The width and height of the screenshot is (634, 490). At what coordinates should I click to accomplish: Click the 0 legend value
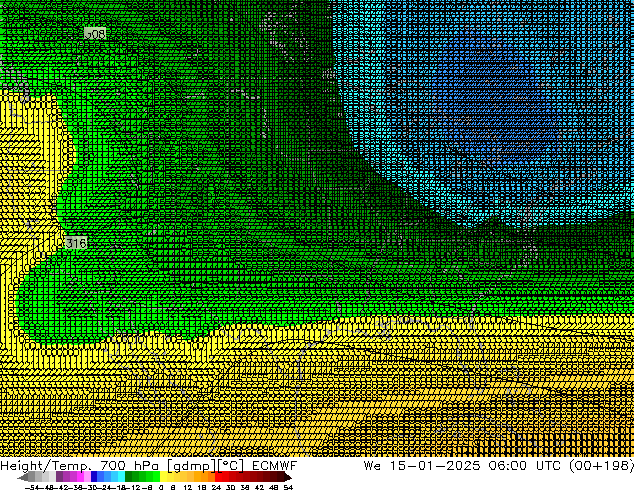pos(161,488)
